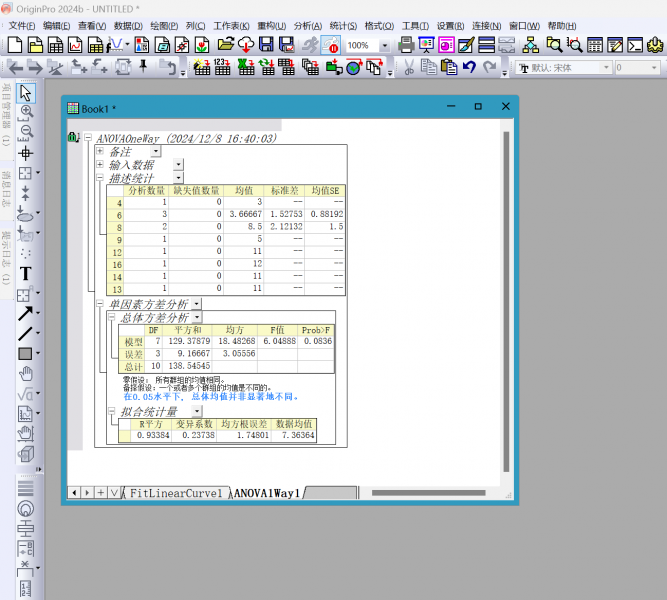Click the slide show presentation icon
667x600 pixels.
pyautogui.click(x=426, y=45)
